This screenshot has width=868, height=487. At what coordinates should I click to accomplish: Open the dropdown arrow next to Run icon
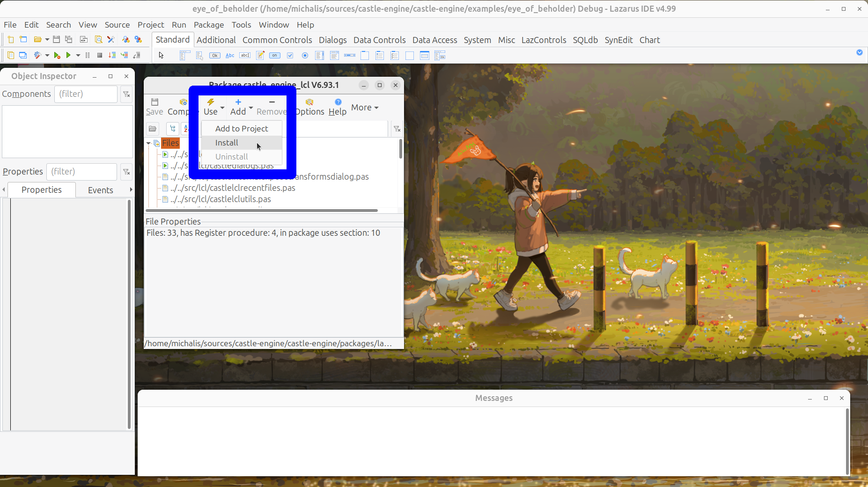78,56
